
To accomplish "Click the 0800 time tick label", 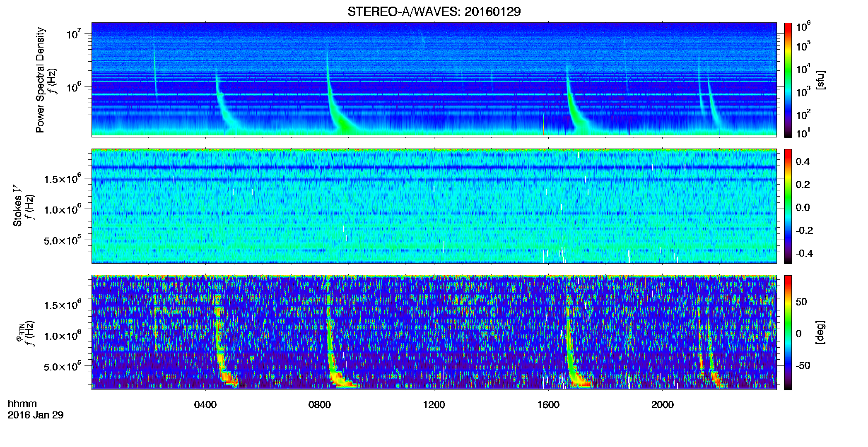I will 320,405.
